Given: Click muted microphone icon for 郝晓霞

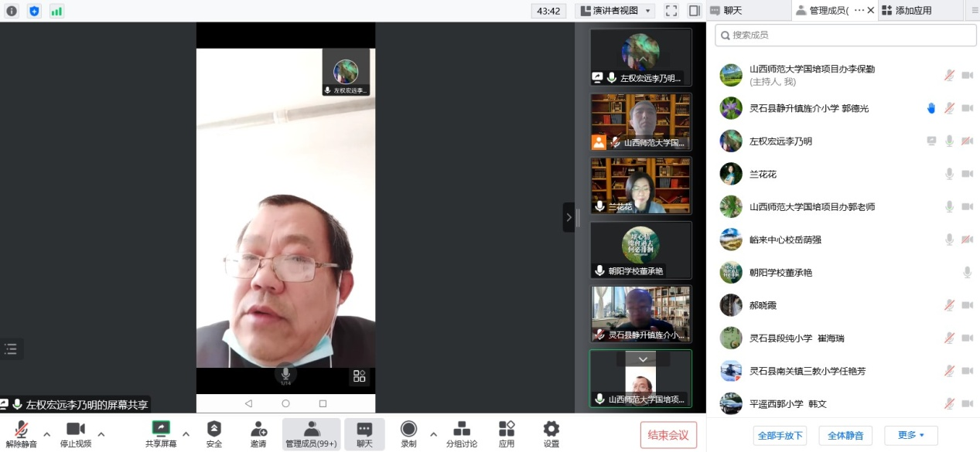Looking at the screenshot, I should (949, 305).
